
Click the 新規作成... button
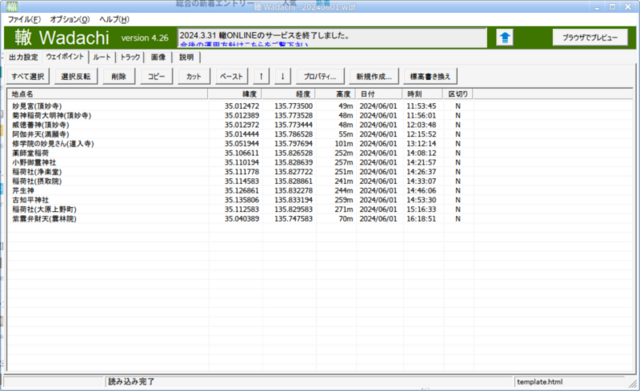point(374,76)
